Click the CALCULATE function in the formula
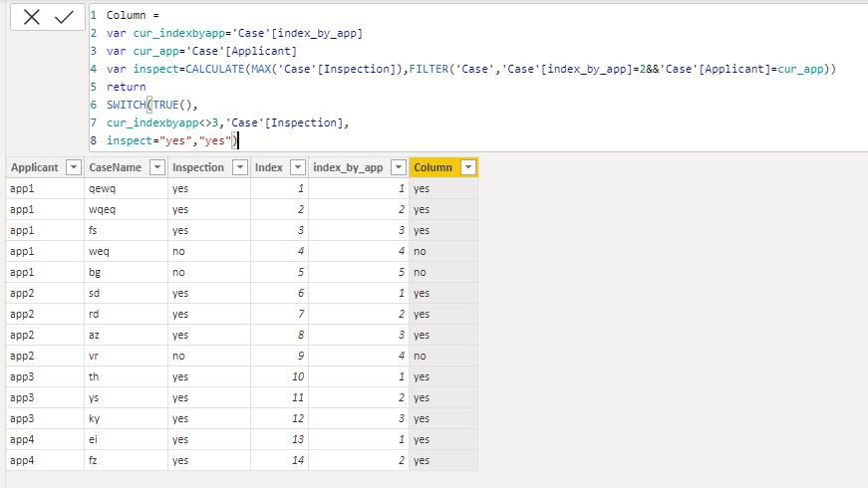This screenshot has height=488, width=868. point(215,69)
